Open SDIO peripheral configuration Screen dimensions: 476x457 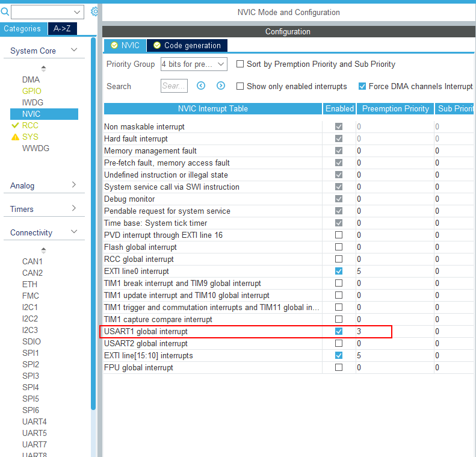coord(31,341)
